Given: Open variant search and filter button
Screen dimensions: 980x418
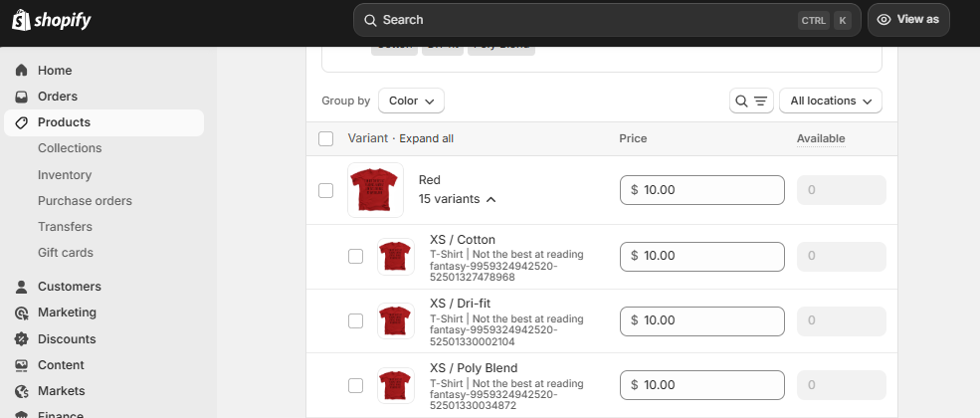Looking at the screenshot, I should [751, 101].
